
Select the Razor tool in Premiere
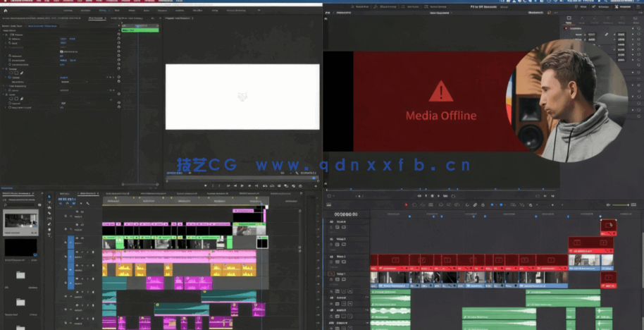pos(49,213)
